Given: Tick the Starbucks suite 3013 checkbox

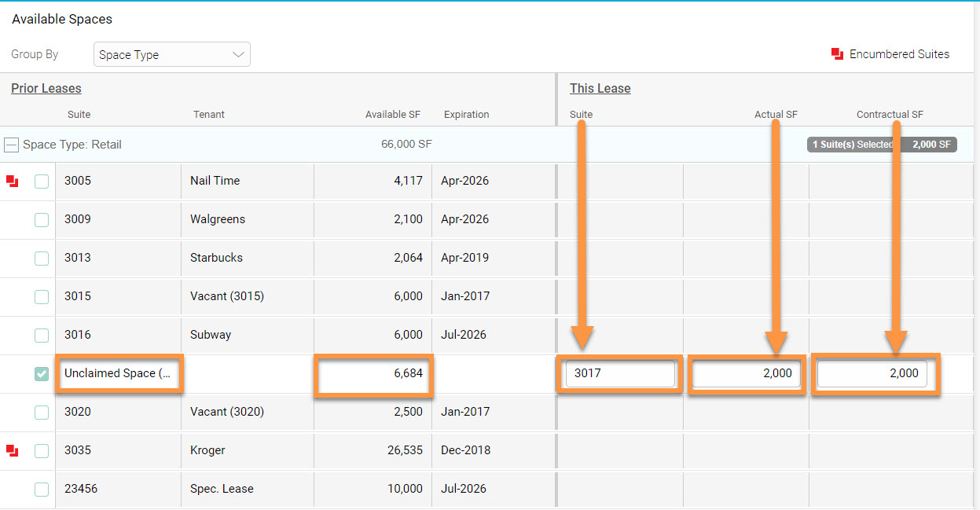Looking at the screenshot, I should [42, 259].
